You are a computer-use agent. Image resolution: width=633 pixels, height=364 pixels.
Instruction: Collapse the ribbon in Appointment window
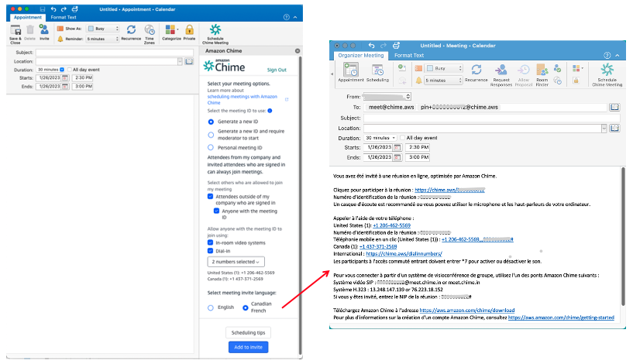[295, 17]
